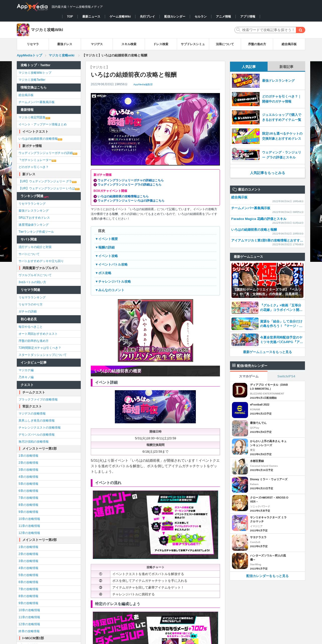Jump to ▼イベント概要 in contents
Screen dimensions: 322x644
[107, 239]
